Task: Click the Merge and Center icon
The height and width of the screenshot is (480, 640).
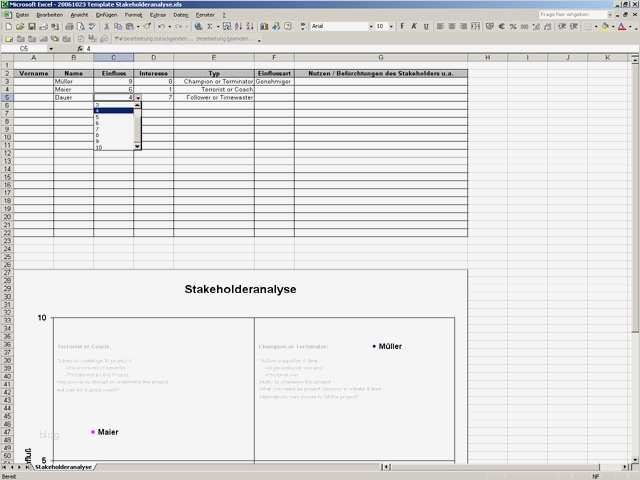Action: pyautogui.click(x=476, y=27)
